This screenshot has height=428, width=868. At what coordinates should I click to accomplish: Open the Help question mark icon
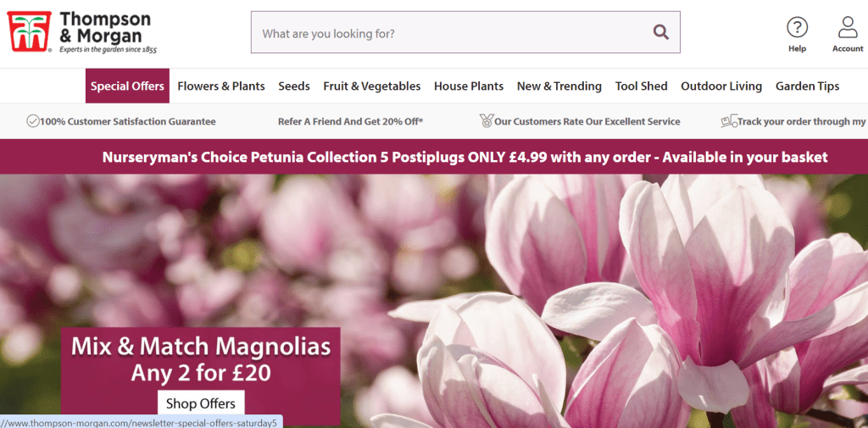(797, 27)
